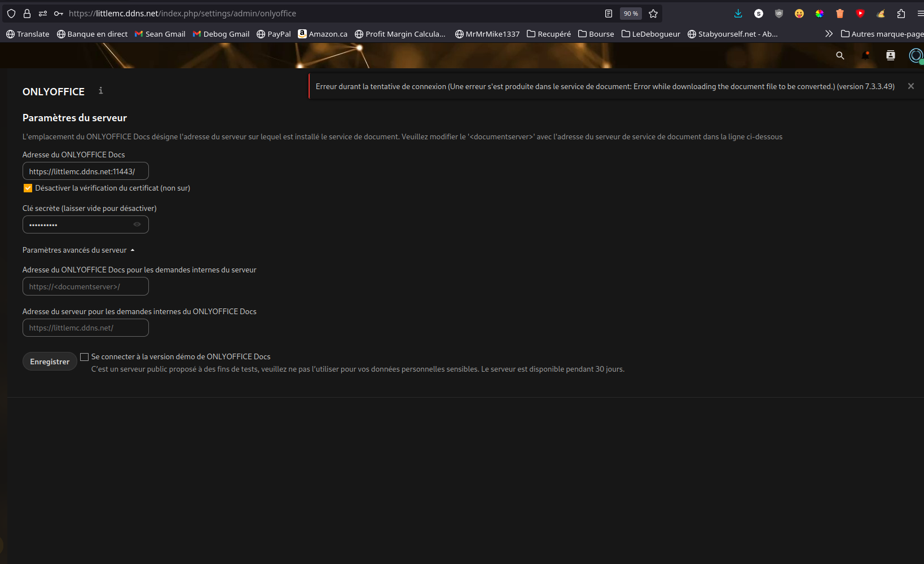924x564 pixels.
Task: Expand the Recupéré bookmark folder
Action: [x=549, y=34]
